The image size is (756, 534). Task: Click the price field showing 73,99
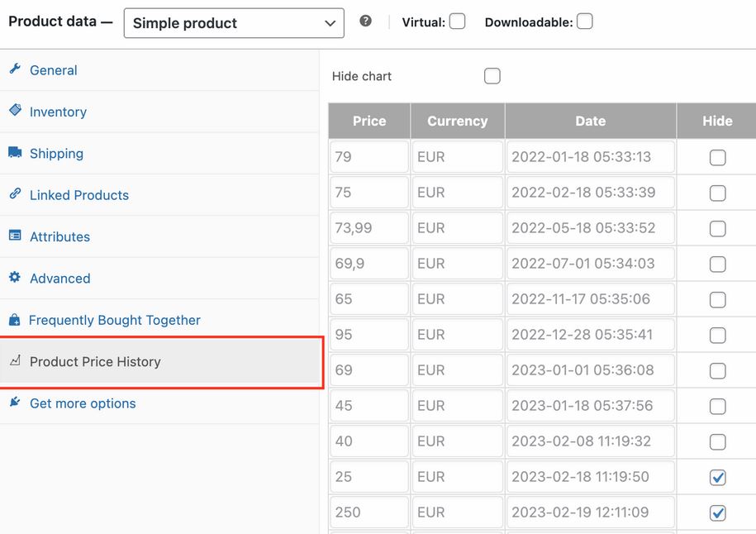[369, 227]
